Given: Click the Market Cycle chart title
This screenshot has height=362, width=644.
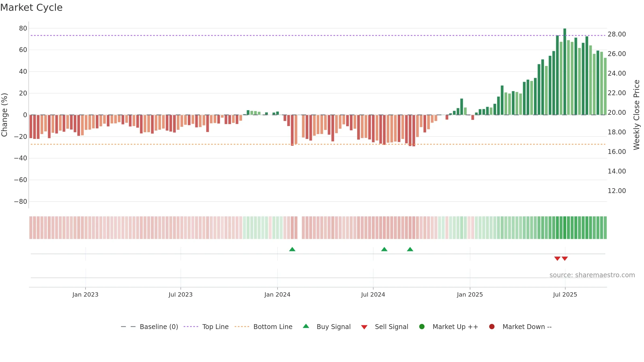Looking at the screenshot, I should pyautogui.click(x=31, y=8).
